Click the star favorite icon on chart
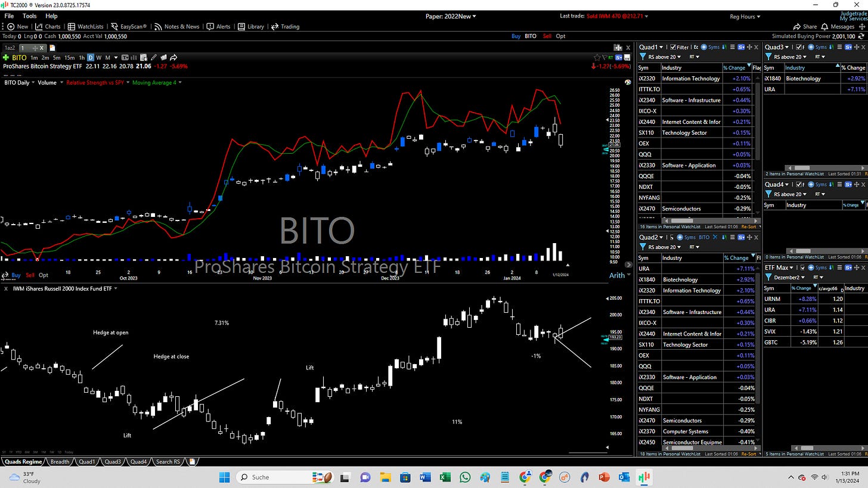The image size is (868, 488). click(x=597, y=58)
